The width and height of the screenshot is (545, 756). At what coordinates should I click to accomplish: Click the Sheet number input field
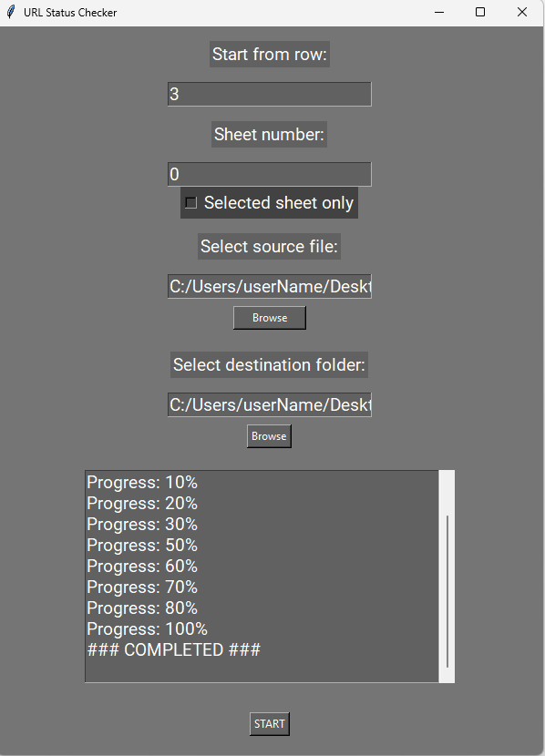(x=269, y=173)
